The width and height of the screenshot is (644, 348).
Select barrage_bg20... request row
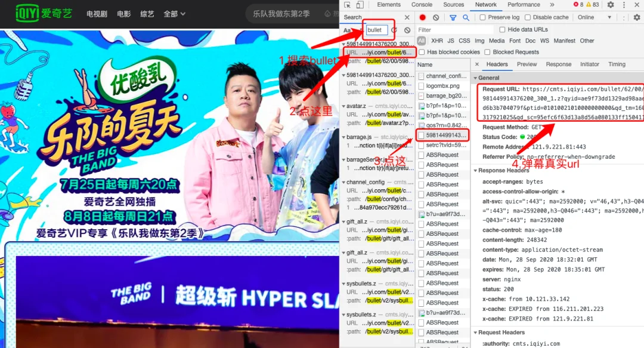(x=442, y=96)
